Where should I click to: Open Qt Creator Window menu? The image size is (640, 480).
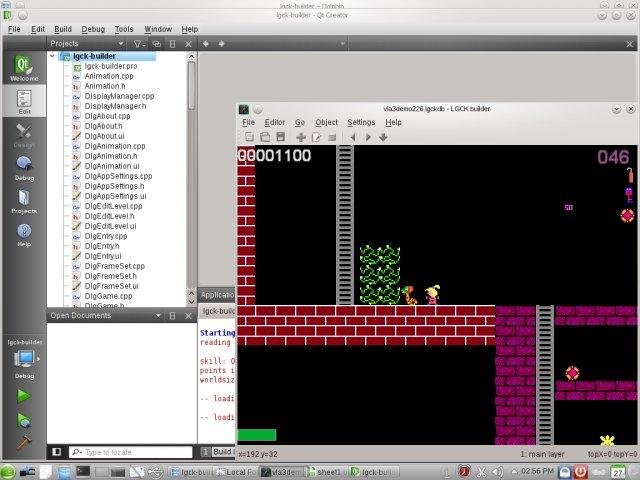point(158,29)
